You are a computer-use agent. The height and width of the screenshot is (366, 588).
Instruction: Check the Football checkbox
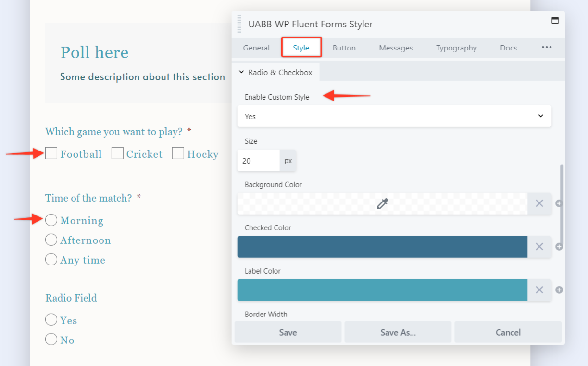pyautogui.click(x=51, y=153)
